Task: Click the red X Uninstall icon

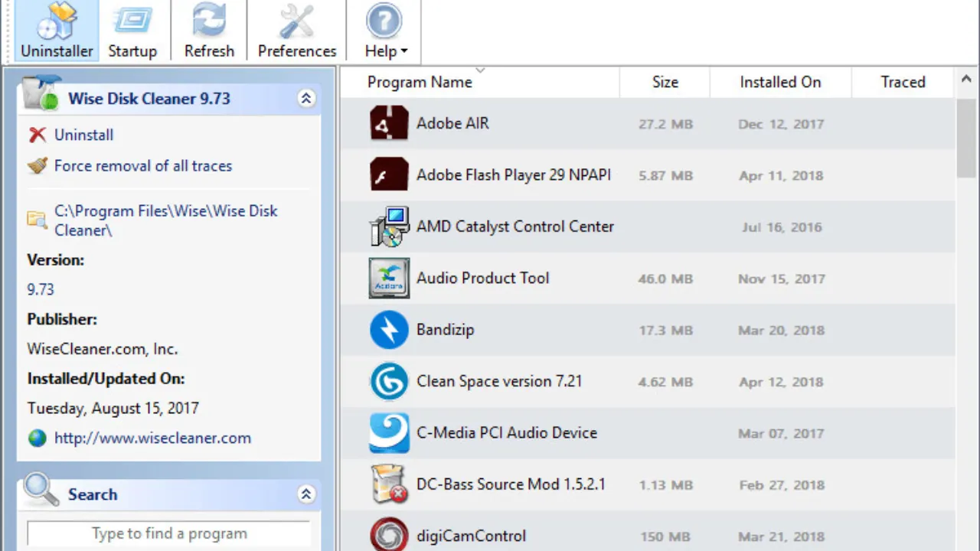Action: tap(38, 135)
